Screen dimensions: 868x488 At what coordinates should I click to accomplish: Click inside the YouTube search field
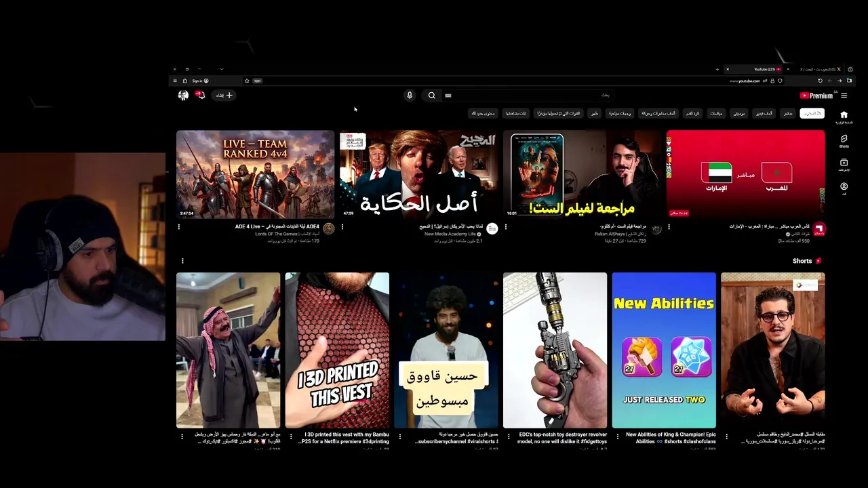tap(528, 96)
